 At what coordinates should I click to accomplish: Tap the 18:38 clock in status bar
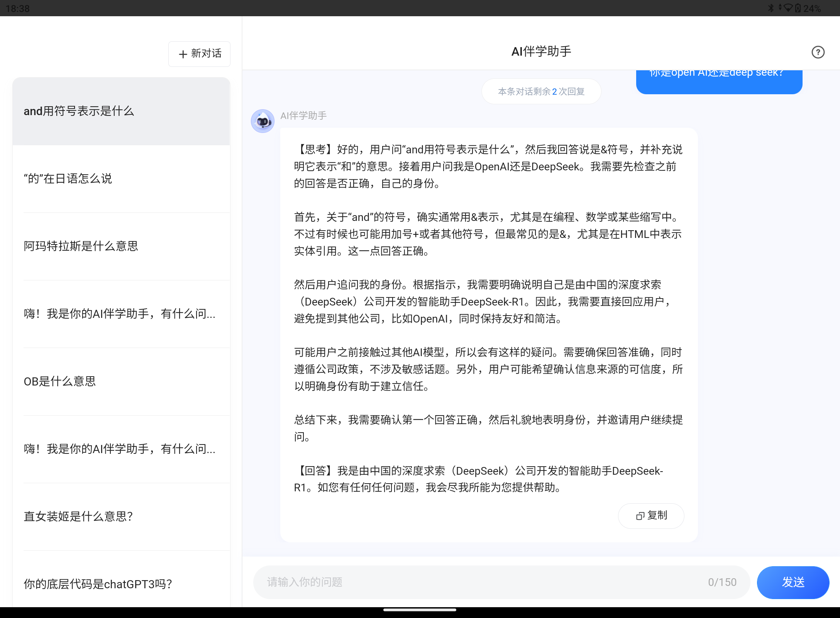pos(18,8)
